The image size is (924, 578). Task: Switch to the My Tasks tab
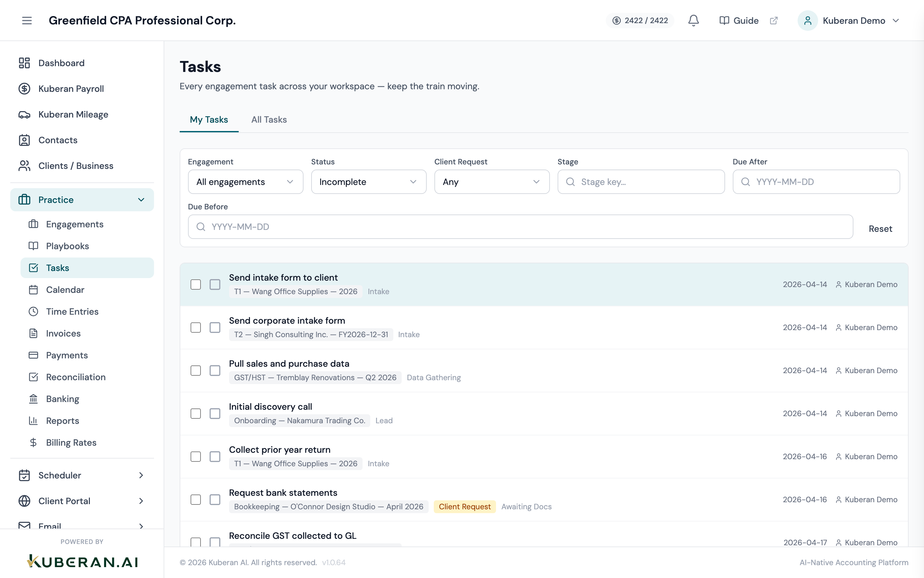[x=209, y=120]
